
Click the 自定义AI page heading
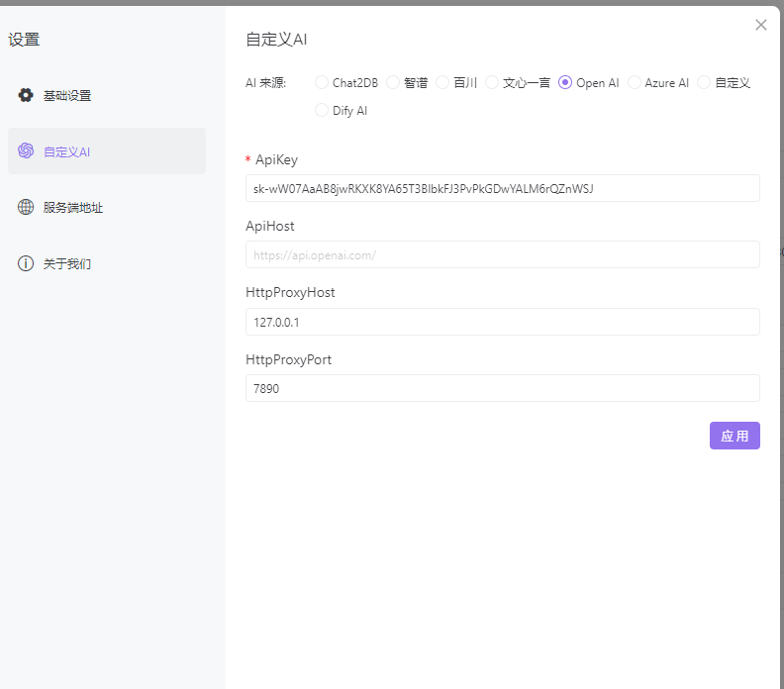point(276,39)
